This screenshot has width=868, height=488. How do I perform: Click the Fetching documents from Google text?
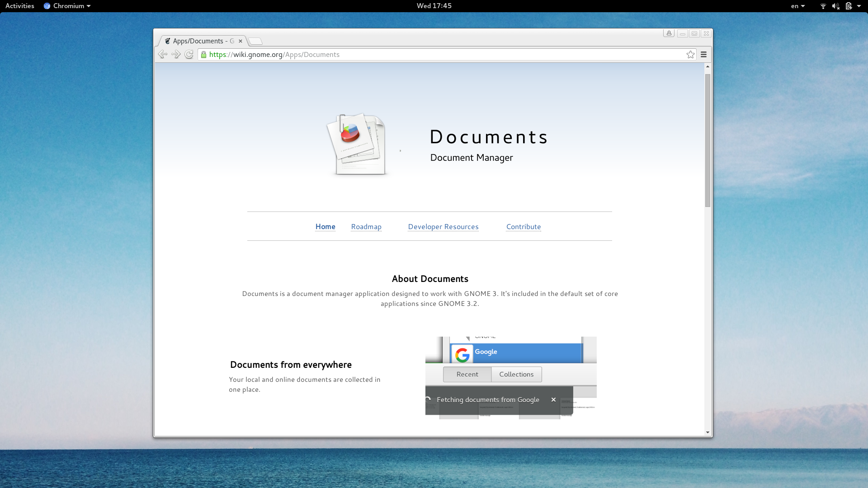(488, 400)
